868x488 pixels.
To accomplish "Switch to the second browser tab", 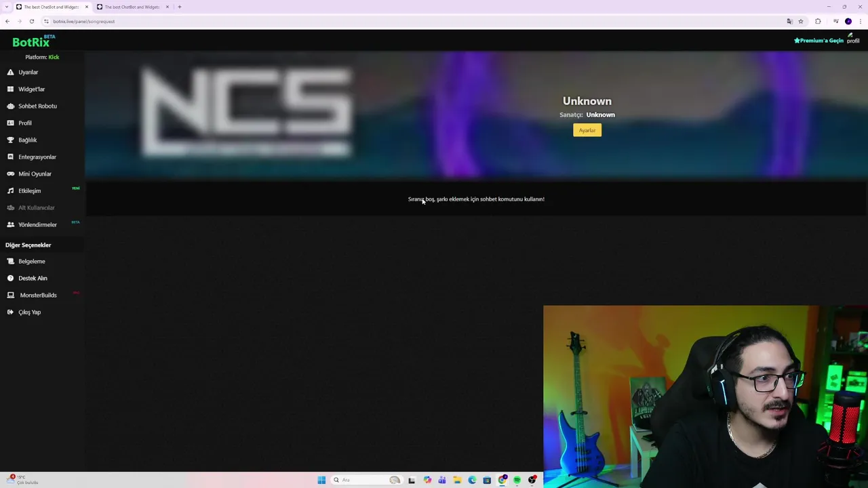I will point(132,7).
